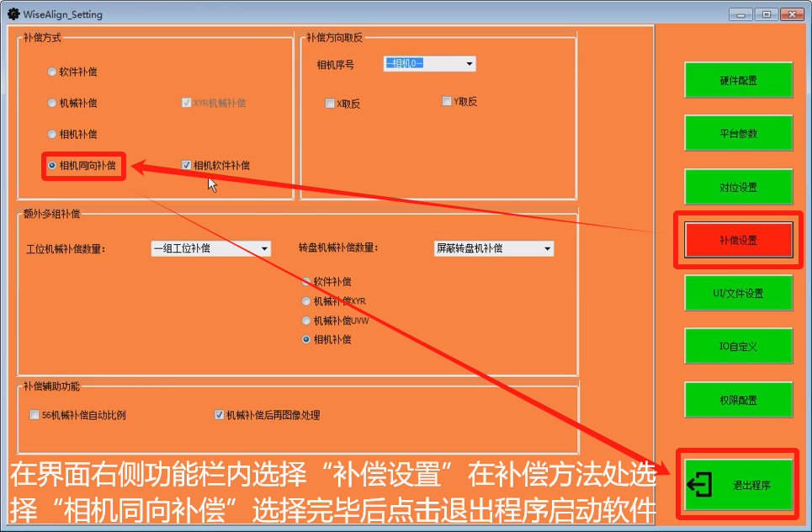
Task: Choose the 相机补偿 radio option under 补偿方式
Action: [x=52, y=135]
